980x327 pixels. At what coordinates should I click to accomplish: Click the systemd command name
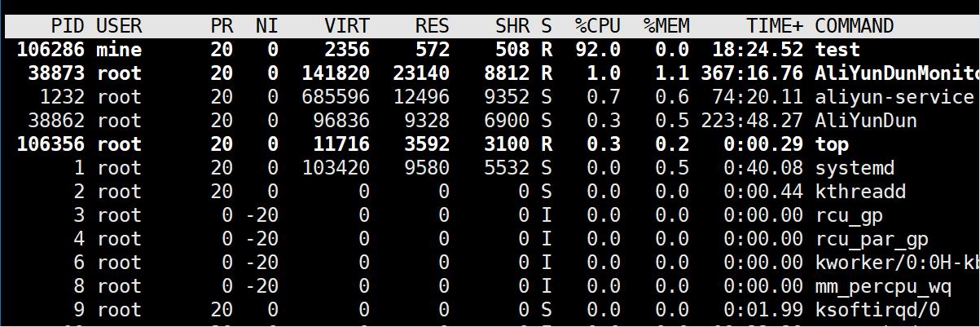[855, 169]
